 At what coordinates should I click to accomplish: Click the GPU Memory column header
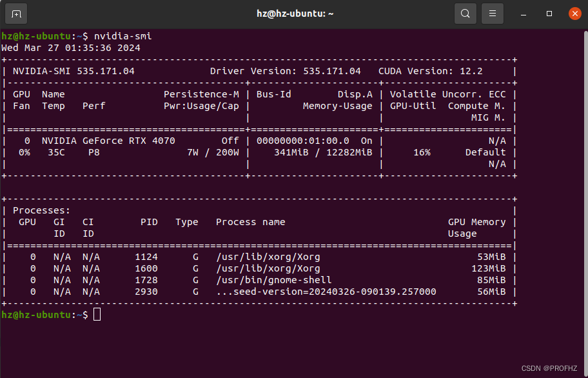coord(477,223)
